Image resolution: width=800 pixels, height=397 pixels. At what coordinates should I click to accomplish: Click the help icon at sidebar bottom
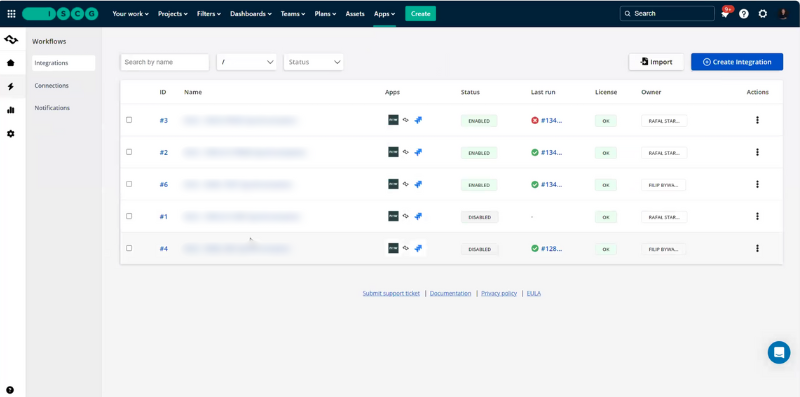coord(11,390)
